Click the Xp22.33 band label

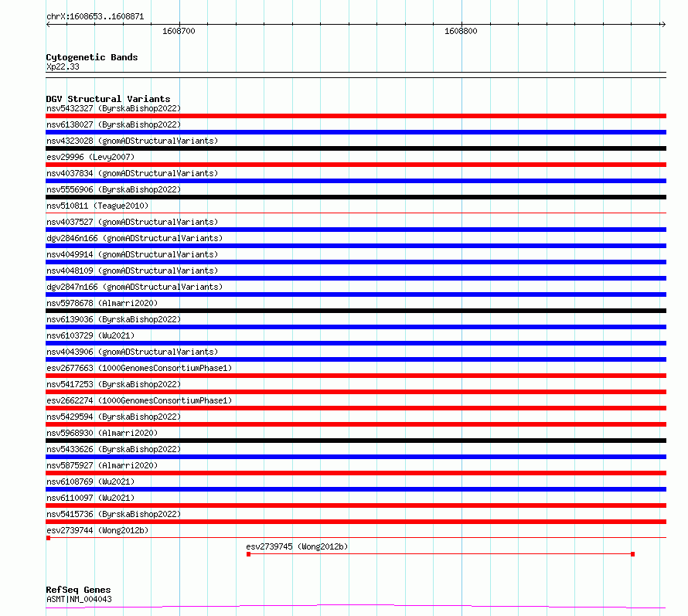point(63,66)
